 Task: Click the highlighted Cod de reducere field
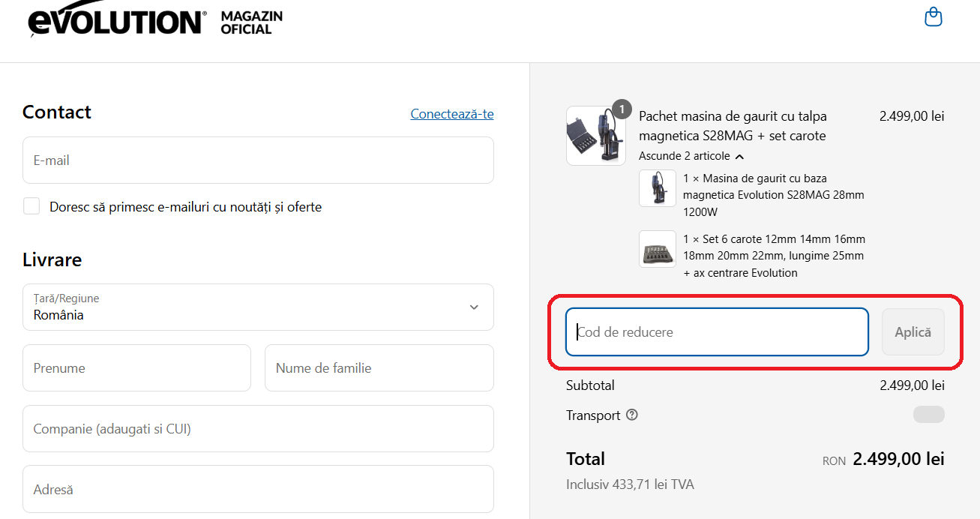(716, 331)
